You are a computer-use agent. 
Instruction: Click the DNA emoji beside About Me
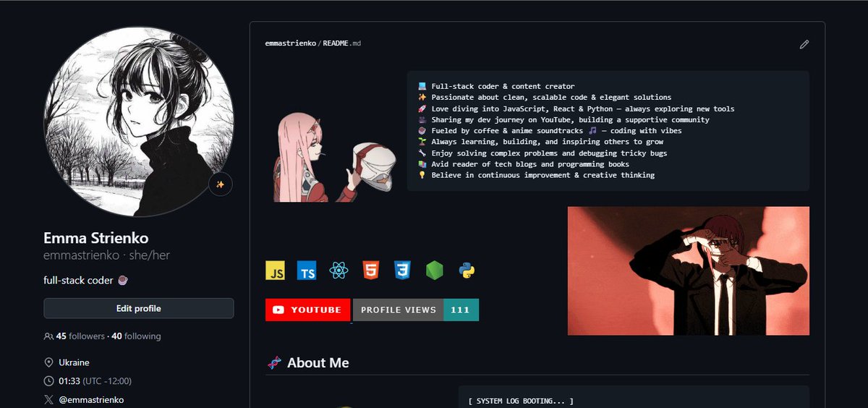pyautogui.click(x=274, y=363)
